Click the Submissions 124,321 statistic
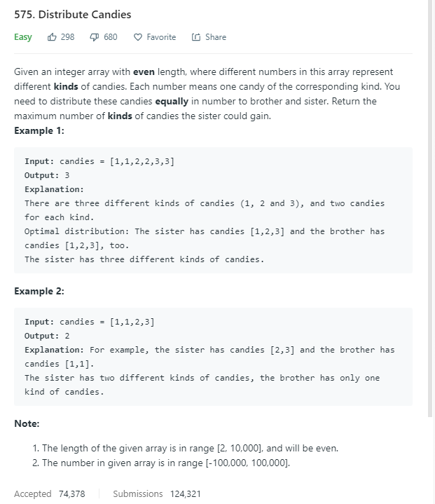 tap(157, 493)
